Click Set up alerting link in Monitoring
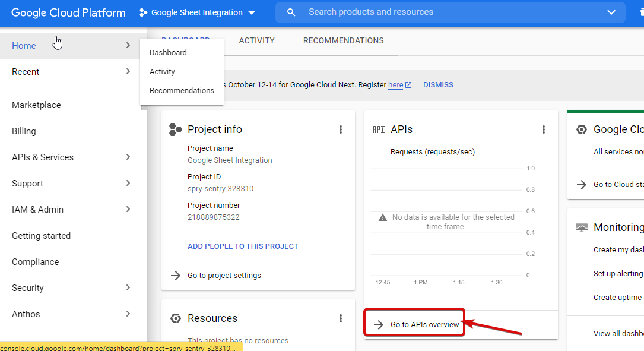 [x=618, y=274]
